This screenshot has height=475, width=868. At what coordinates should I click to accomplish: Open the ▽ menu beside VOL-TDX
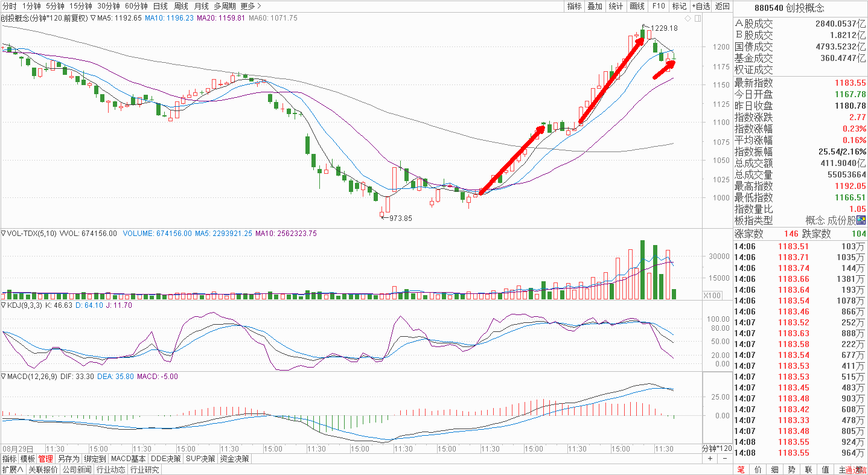tap(3, 234)
